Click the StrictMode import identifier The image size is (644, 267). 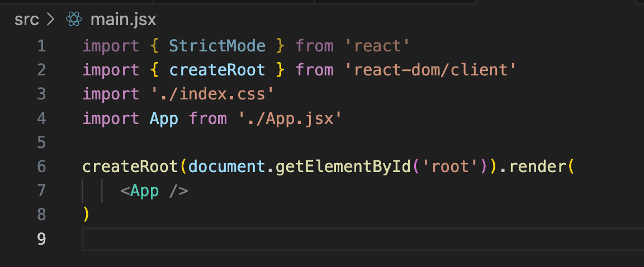tap(217, 46)
